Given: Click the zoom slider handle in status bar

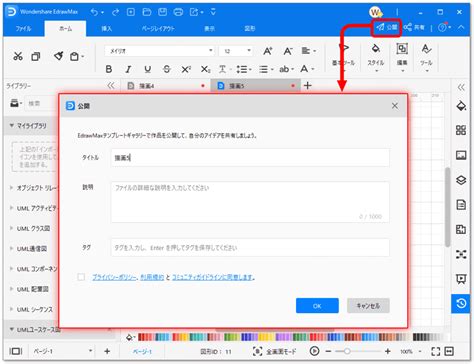Looking at the screenshot, I should (x=347, y=351).
